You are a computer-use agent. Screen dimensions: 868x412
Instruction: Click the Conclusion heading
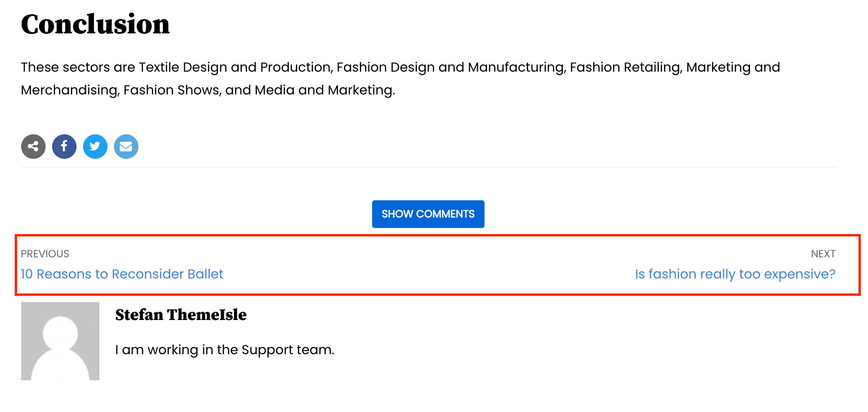point(95,24)
